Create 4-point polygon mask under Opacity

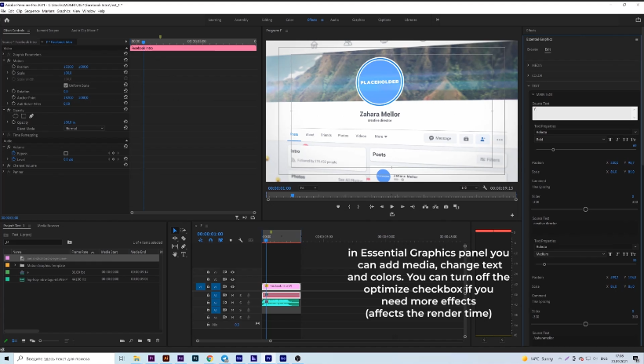pos(24,116)
